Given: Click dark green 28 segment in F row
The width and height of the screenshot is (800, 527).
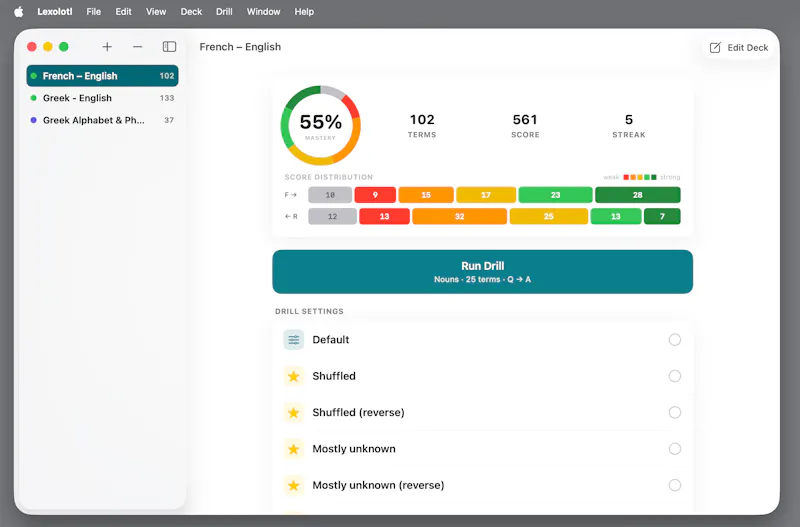Looking at the screenshot, I should (x=638, y=195).
